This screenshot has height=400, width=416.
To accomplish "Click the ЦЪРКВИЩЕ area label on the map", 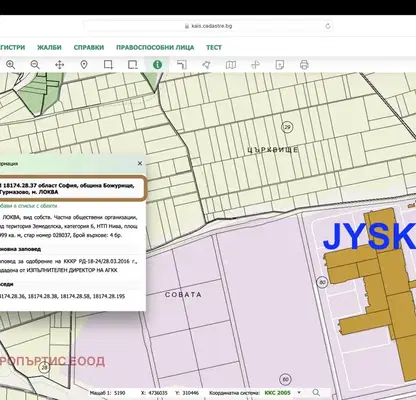I will click(x=273, y=150).
